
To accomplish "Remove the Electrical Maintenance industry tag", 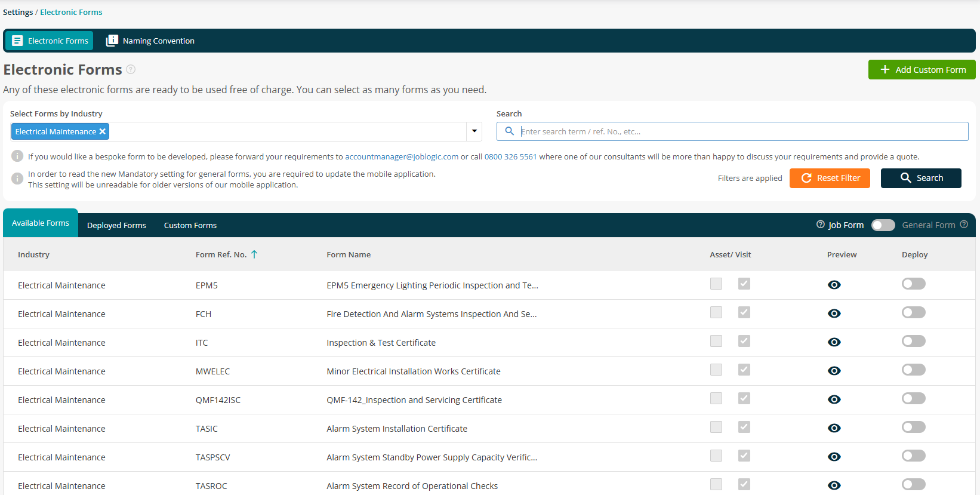I will pos(103,131).
